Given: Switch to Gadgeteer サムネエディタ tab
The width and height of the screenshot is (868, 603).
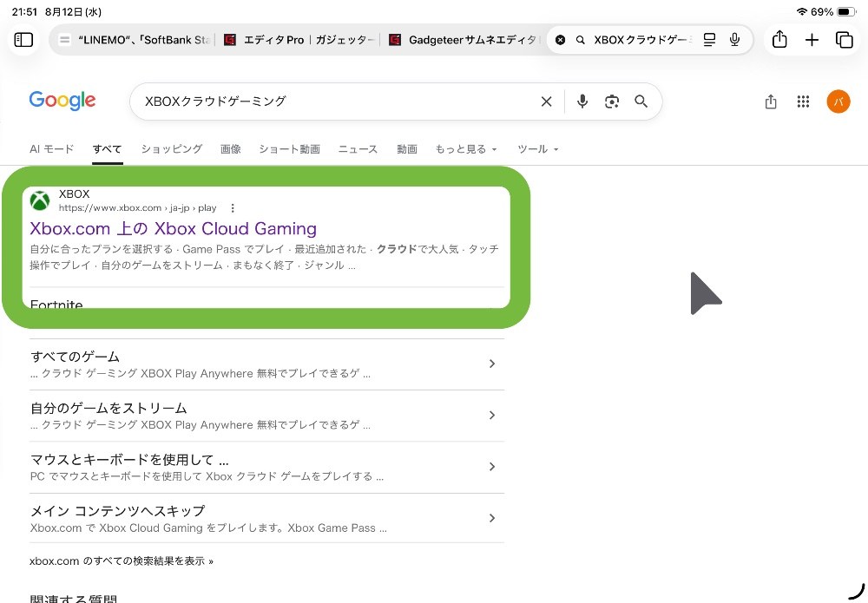Looking at the screenshot, I should pos(465,40).
